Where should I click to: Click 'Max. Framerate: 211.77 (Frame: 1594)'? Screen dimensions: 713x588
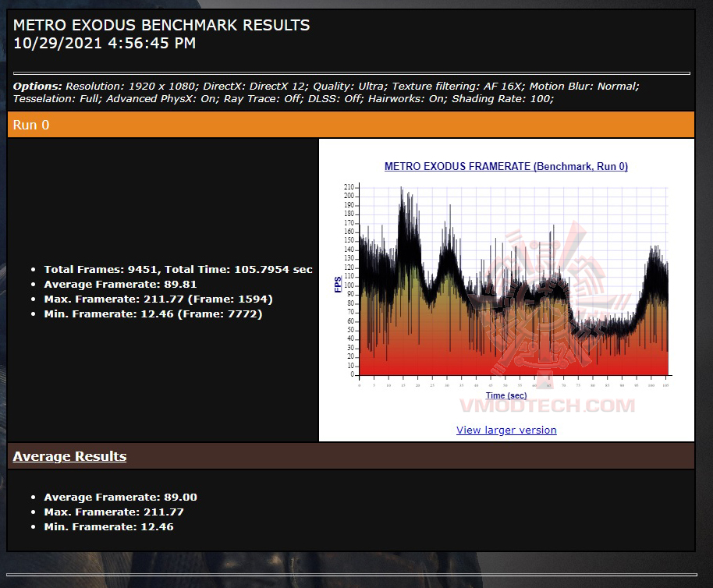coord(158,299)
